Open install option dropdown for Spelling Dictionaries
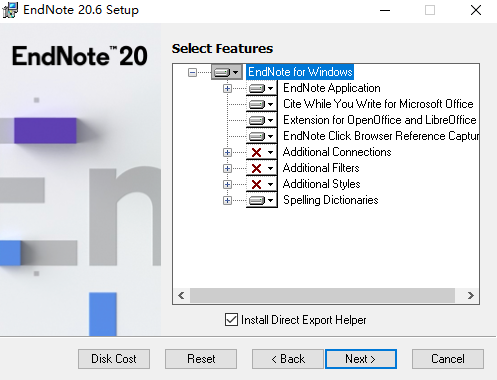This screenshot has height=380, width=497. [262, 200]
